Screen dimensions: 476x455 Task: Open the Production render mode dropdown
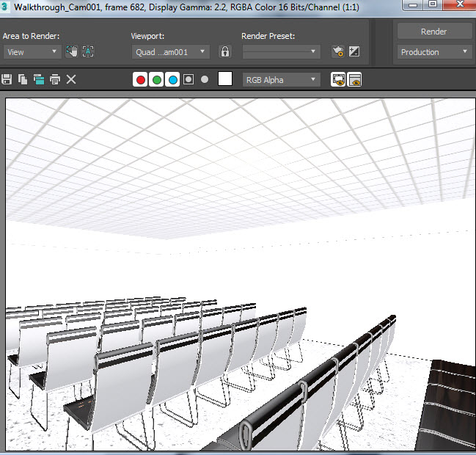pos(434,52)
